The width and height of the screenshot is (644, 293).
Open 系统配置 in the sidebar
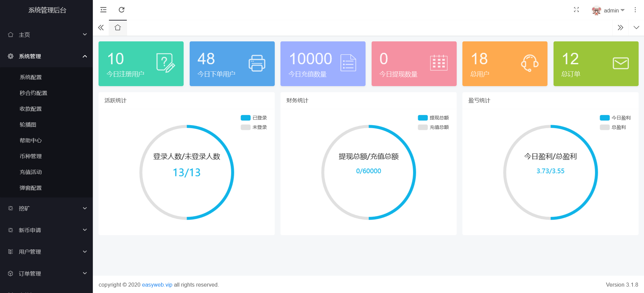pyautogui.click(x=31, y=77)
